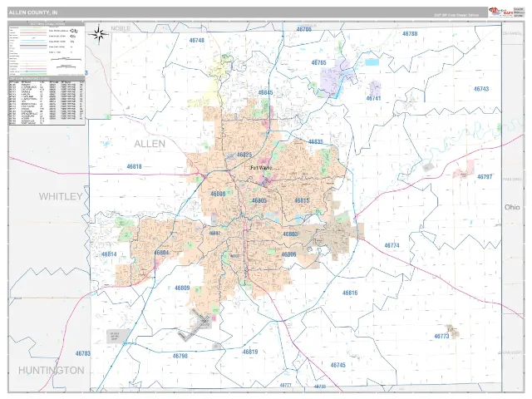Click the 'WHITLEY' county label
532x399 pixels.
(61, 196)
